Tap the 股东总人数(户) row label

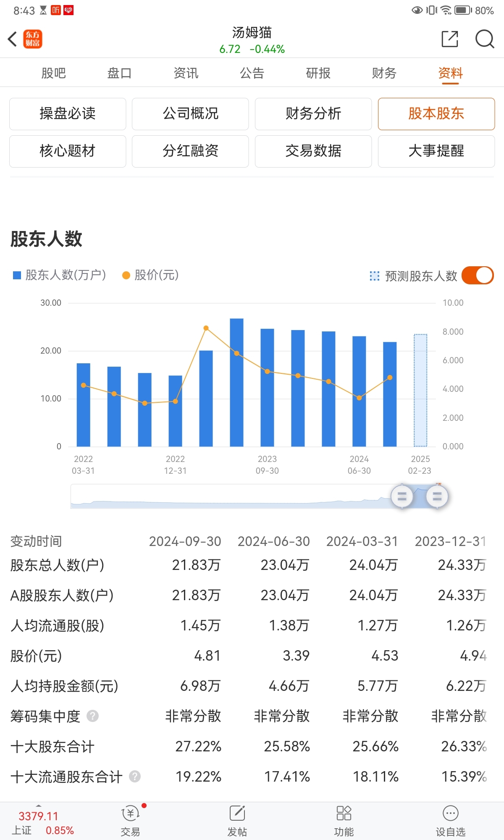[x=58, y=565]
